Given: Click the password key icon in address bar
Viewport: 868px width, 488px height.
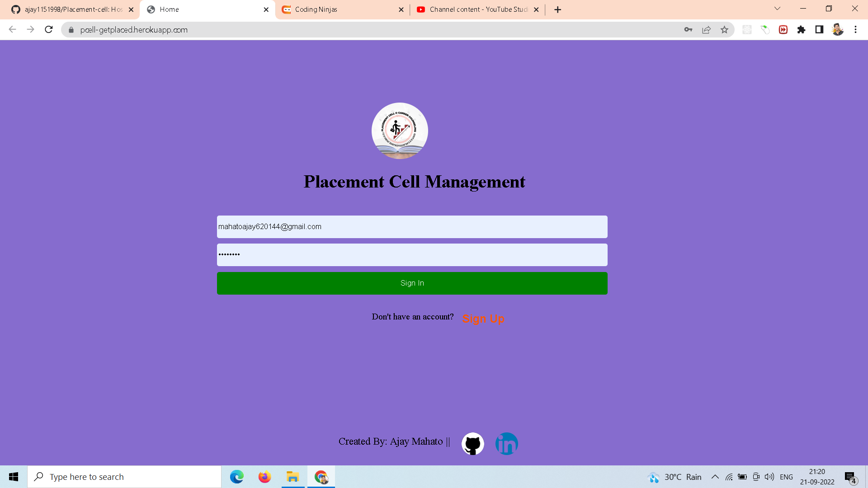Looking at the screenshot, I should coord(688,29).
